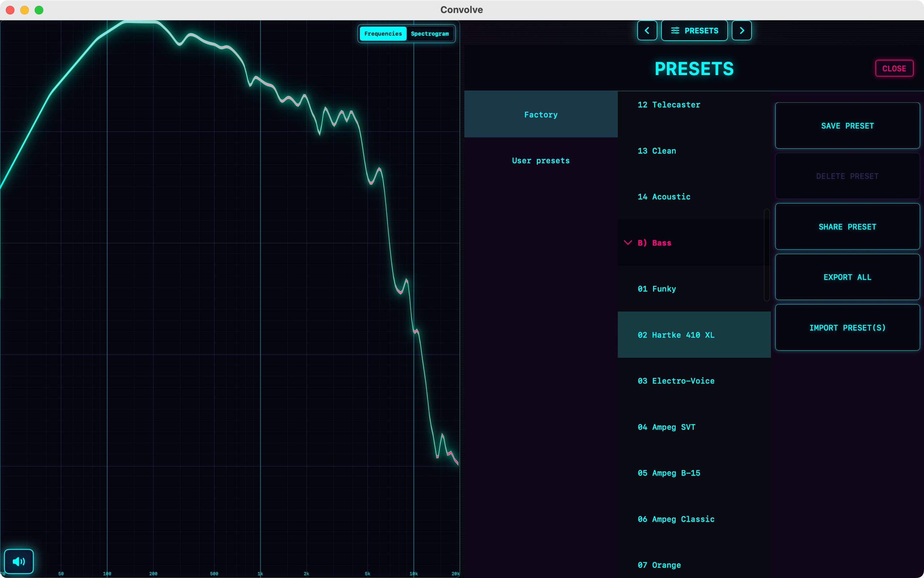Select the 13 Clean preset

694,151
